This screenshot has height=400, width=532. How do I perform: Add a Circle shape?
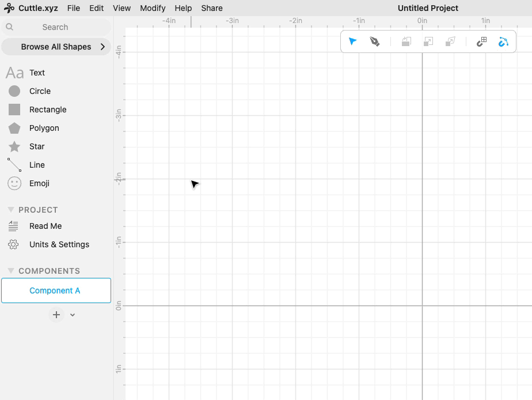pyautogui.click(x=40, y=91)
